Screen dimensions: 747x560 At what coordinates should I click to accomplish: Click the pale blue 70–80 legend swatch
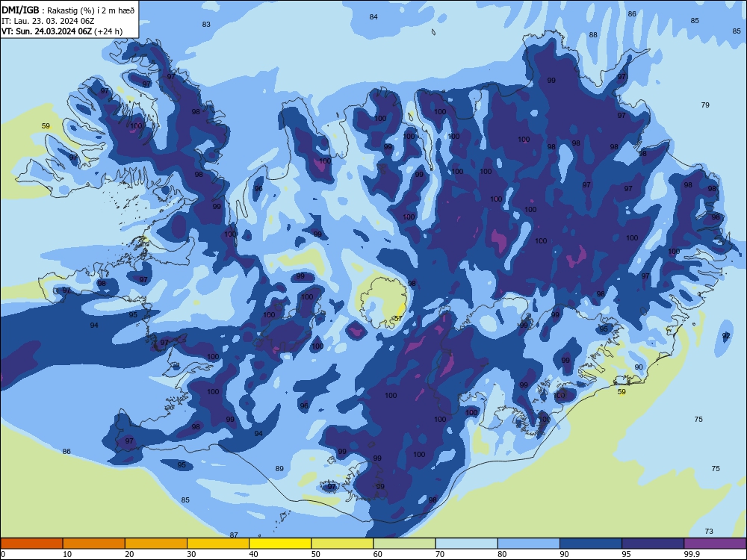(466, 544)
